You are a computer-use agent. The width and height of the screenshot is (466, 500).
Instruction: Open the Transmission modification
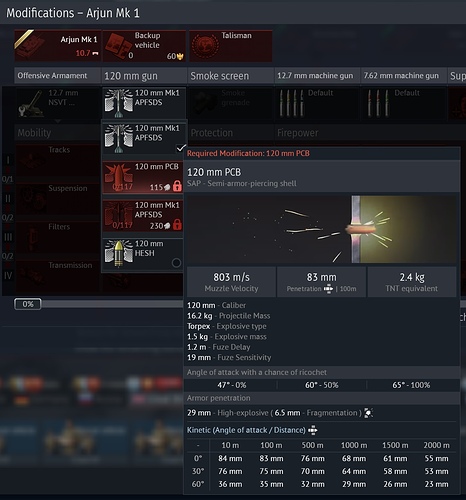pos(57,276)
